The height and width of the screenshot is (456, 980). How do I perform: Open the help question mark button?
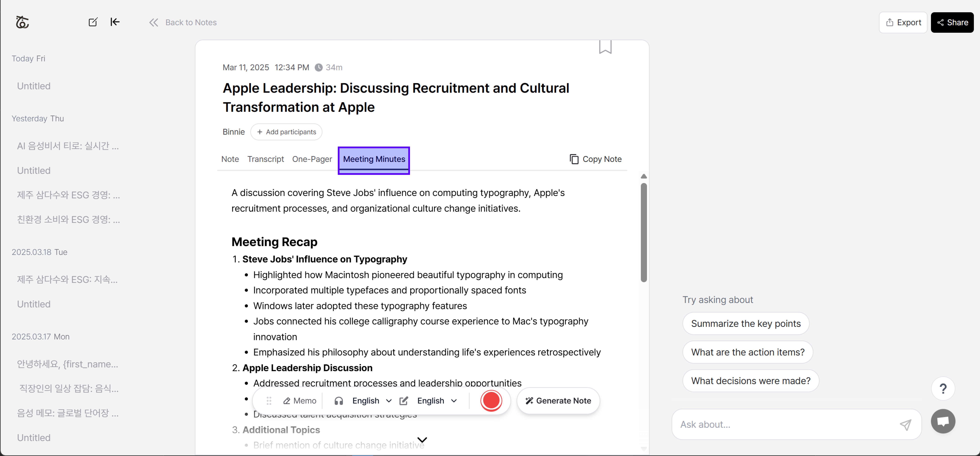(x=942, y=389)
